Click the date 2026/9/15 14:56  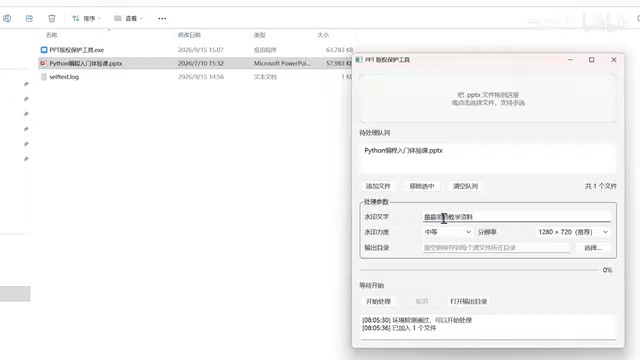pos(201,77)
